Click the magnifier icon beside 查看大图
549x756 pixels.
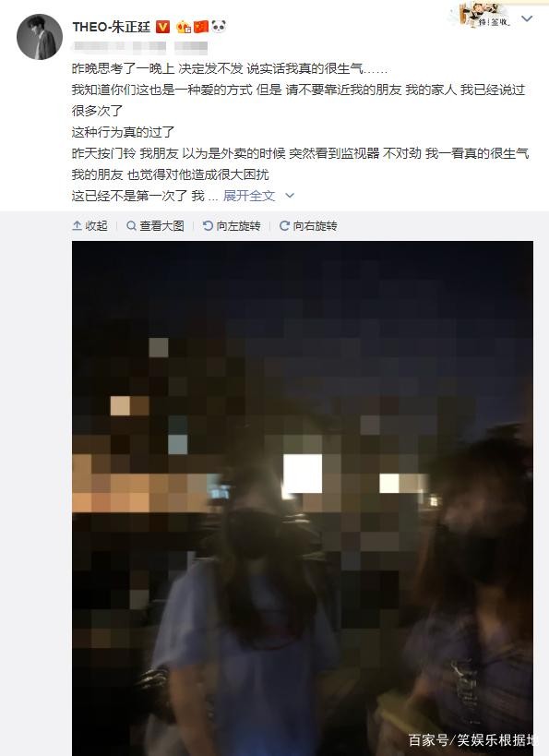[131, 225]
